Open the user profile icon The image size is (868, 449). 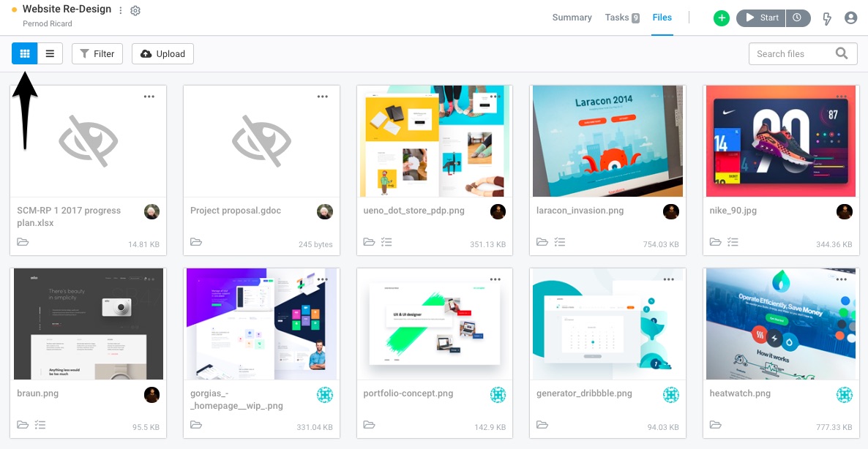coord(851,18)
